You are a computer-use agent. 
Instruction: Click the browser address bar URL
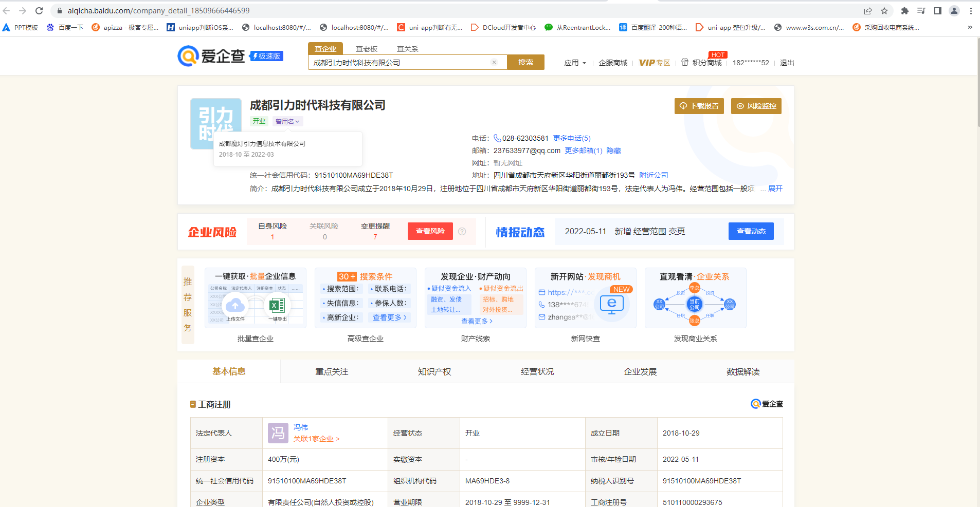pos(158,10)
